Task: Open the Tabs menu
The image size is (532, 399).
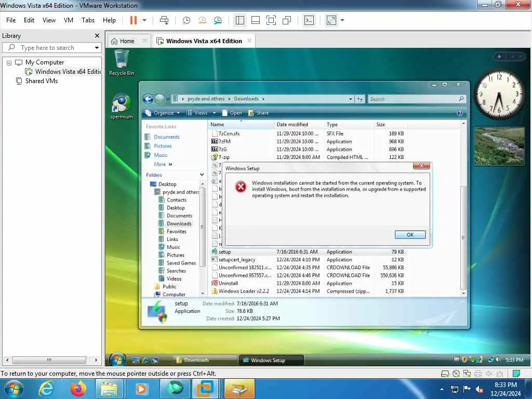Action: coord(88,20)
